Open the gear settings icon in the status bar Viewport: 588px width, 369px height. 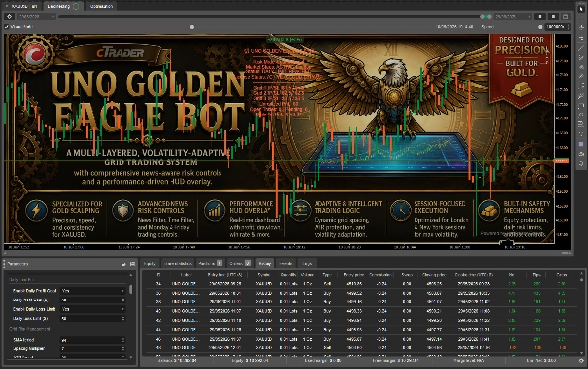(x=581, y=361)
